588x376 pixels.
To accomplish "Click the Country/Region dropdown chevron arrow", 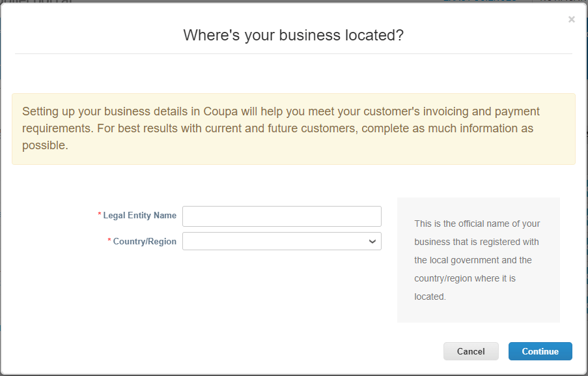I will [x=372, y=241].
